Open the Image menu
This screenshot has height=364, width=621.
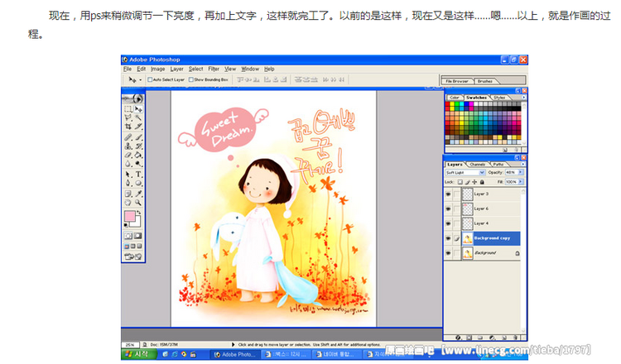pos(157,69)
